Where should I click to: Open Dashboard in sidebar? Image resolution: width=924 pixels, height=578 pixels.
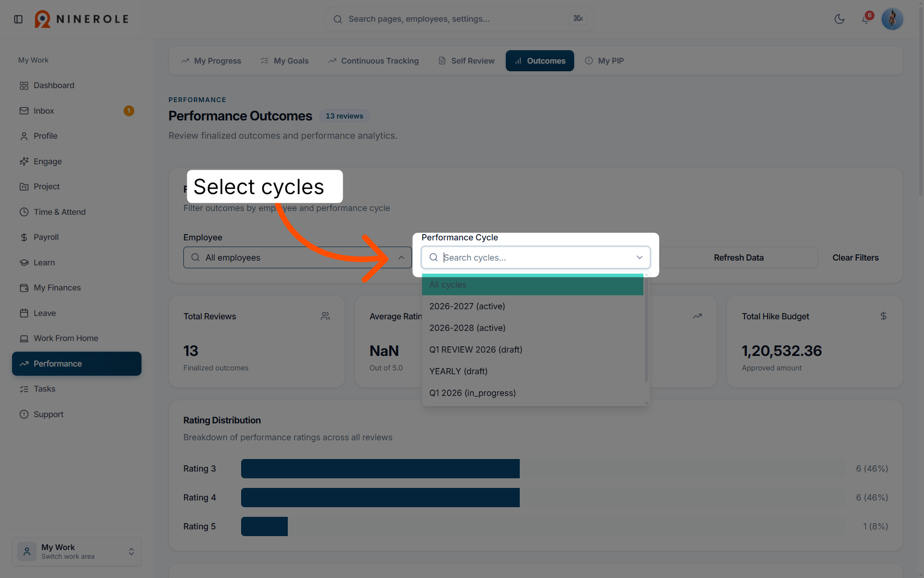tap(77, 85)
